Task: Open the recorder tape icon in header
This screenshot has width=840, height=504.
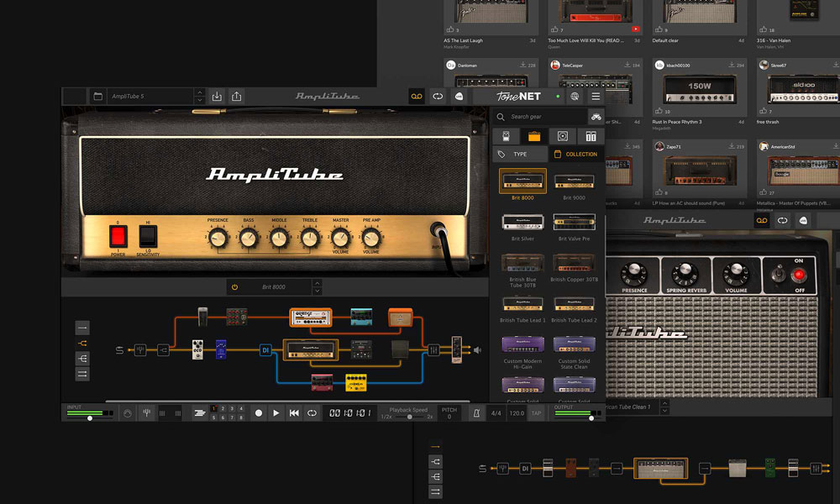Action: [416, 97]
